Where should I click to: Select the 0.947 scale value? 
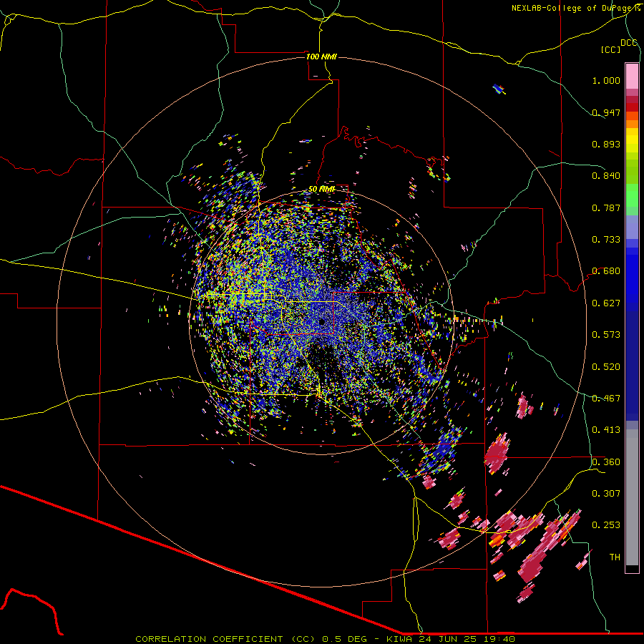606,112
